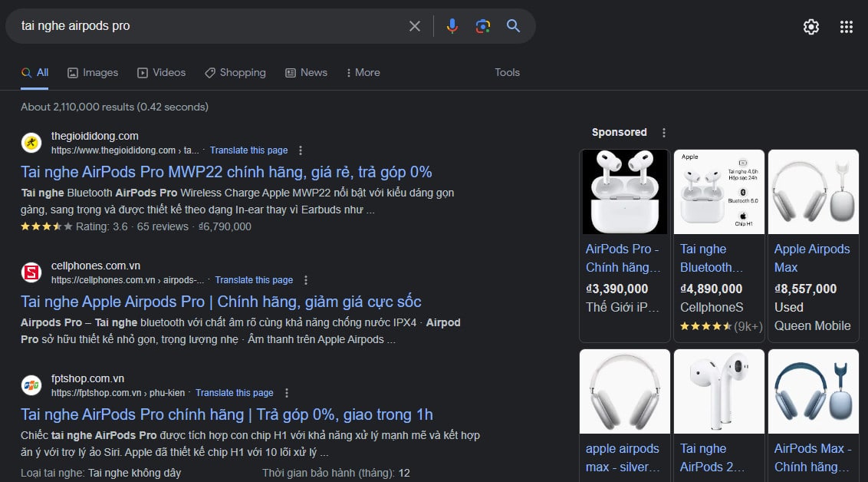Click the thegioididong.com URL breadcrumb

point(125,150)
